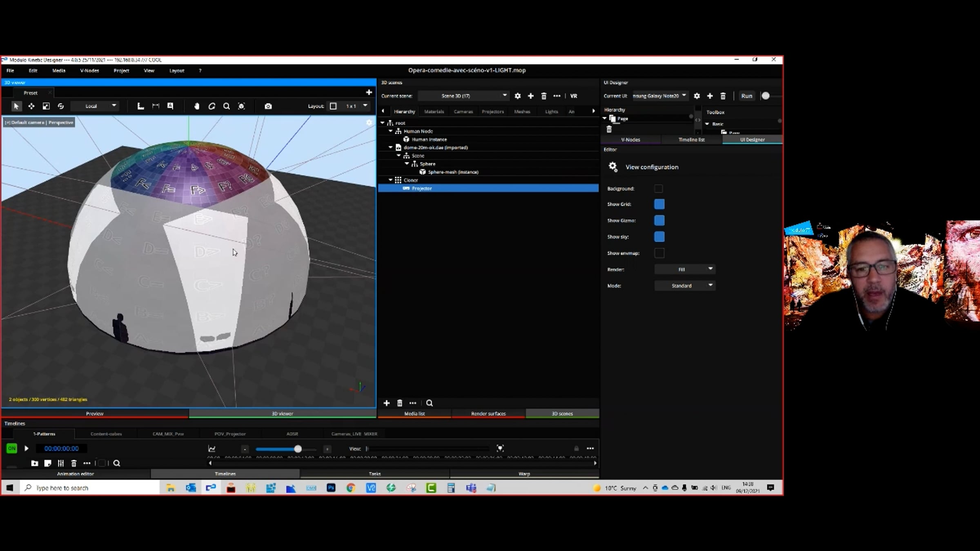Enable the Background checkbox
The width and height of the screenshot is (980, 551).
658,189
